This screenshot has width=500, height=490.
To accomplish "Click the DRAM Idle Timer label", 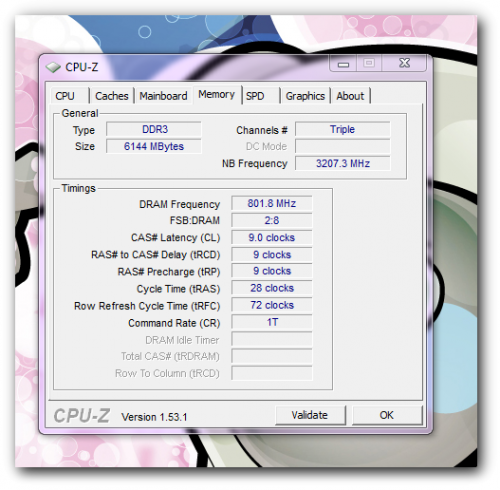I will pyautogui.click(x=182, y=340).
